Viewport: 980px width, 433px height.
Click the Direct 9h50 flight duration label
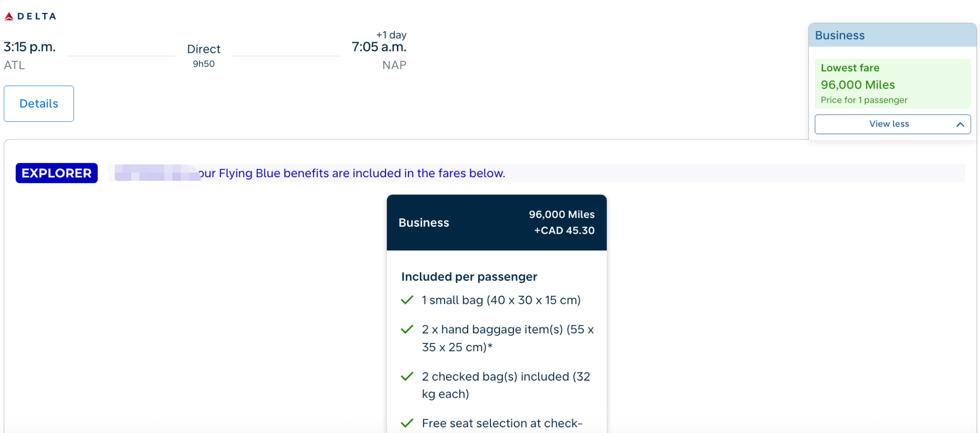tap(204, 56)
